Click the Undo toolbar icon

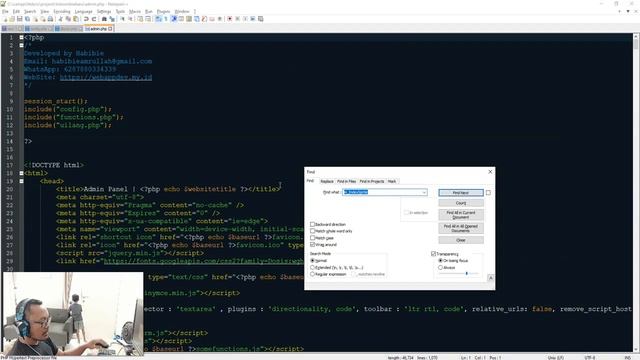point(86,19)
